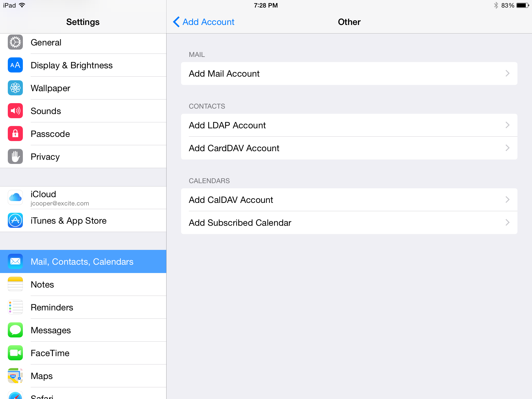Open FaceTime settings

coord(83,353)
